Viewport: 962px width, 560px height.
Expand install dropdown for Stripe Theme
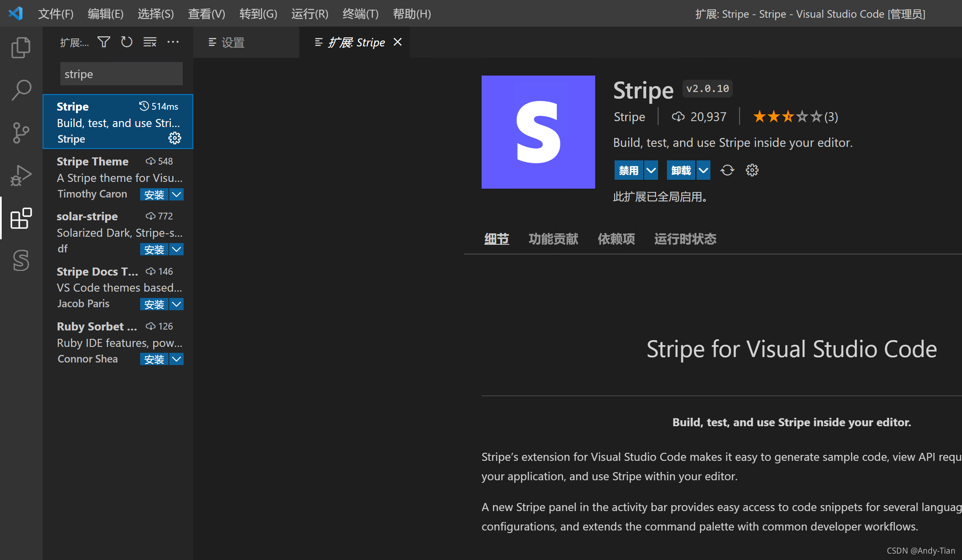click(x=176, y=195)
